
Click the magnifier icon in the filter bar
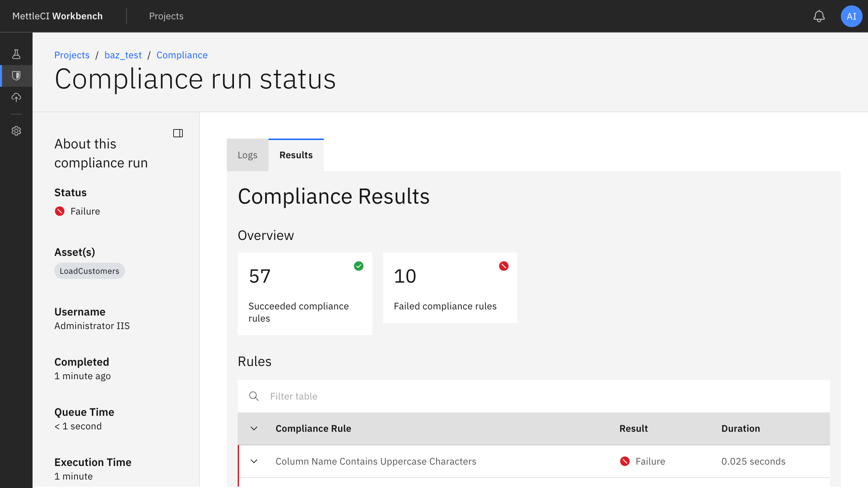tap(254, 396)
